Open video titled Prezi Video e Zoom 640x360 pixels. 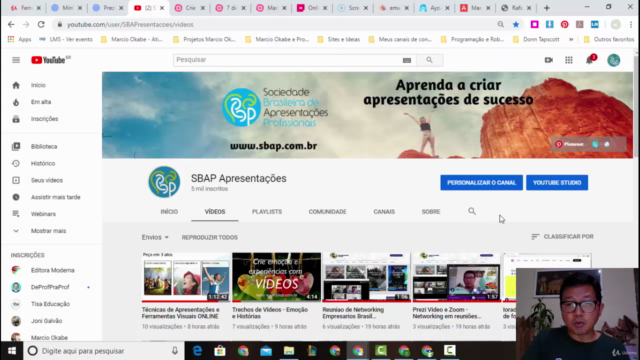[x=447, y=313]
